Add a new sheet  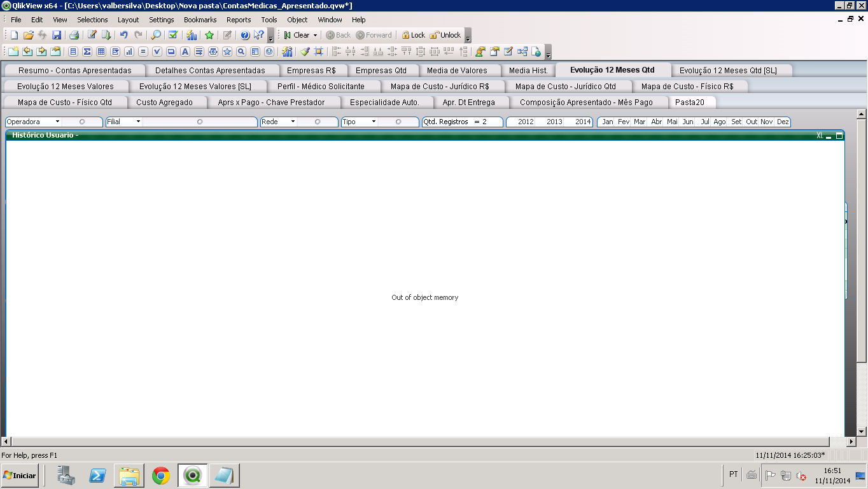click(13, 52)
